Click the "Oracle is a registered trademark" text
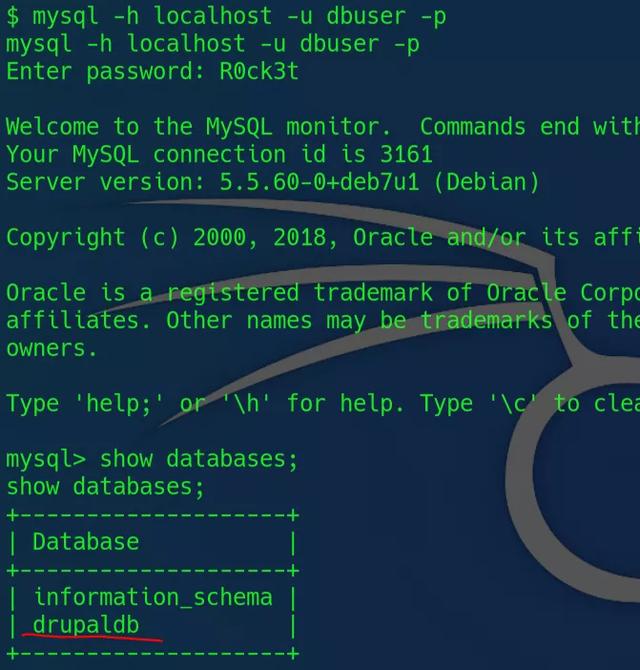Screen dimensions: 640x670 tap(219, 294)
